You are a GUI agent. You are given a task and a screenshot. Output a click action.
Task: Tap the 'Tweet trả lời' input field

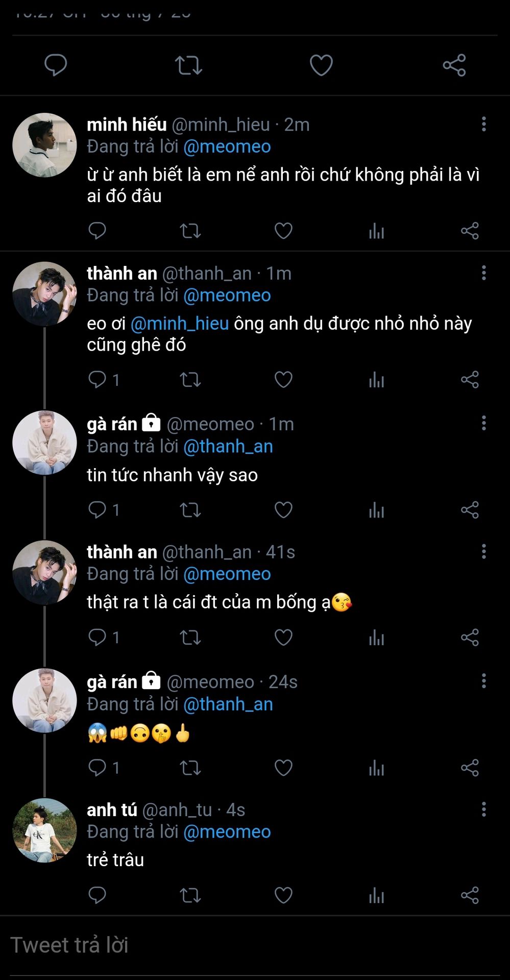click(255, 945)
